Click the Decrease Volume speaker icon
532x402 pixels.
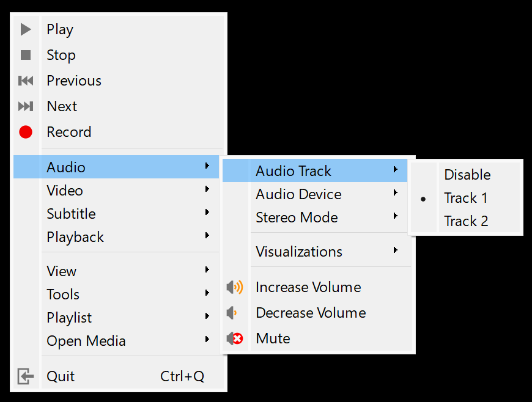(232, 313)
